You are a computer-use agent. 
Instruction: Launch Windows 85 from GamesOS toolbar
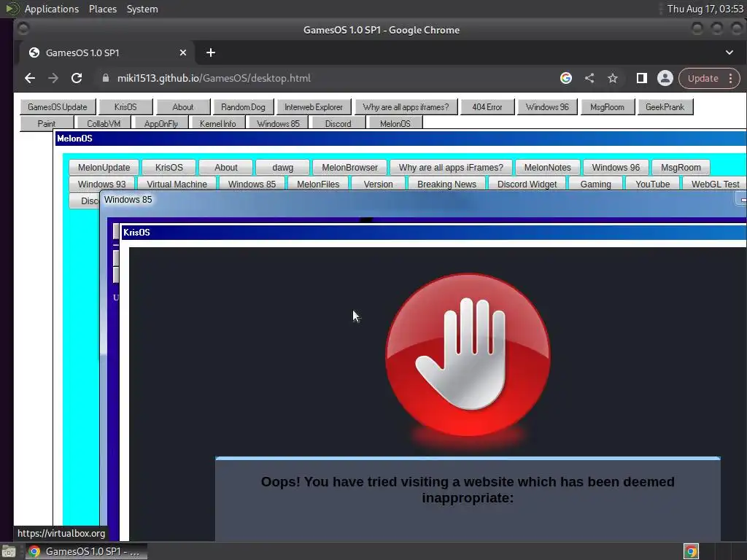278,123
